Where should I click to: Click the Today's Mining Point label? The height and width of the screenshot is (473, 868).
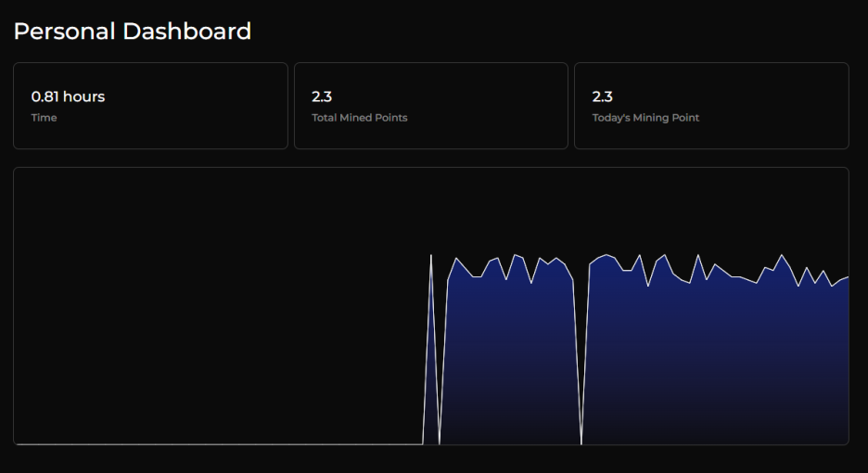tap(645, 118)
